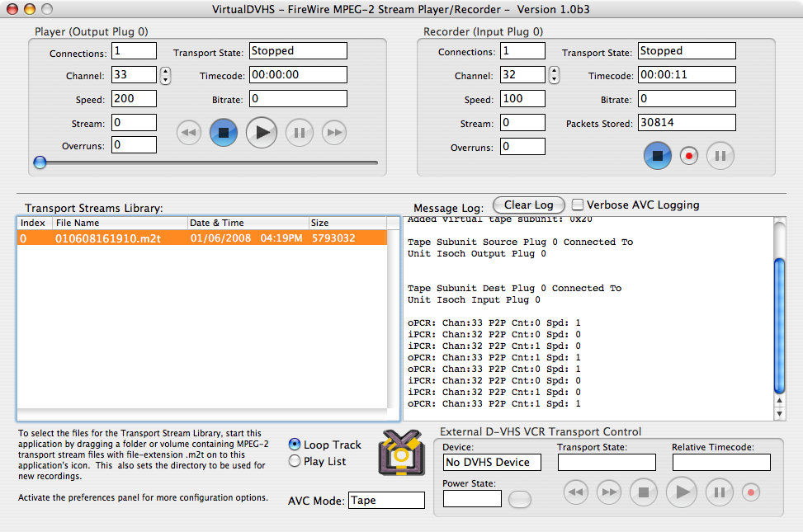Click the Recorder Speed field showing 100
Viewport: 803px width, 532px height.
click(523, 99)
